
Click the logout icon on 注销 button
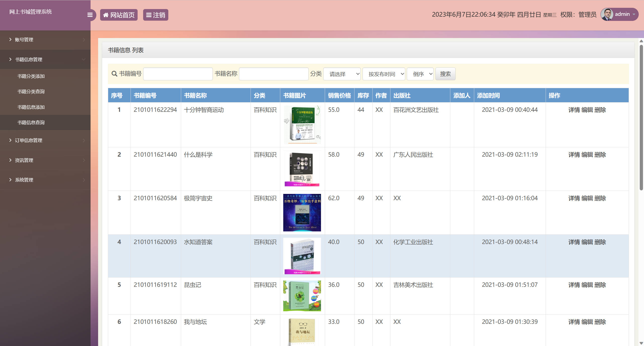click(x=148, y=15)
